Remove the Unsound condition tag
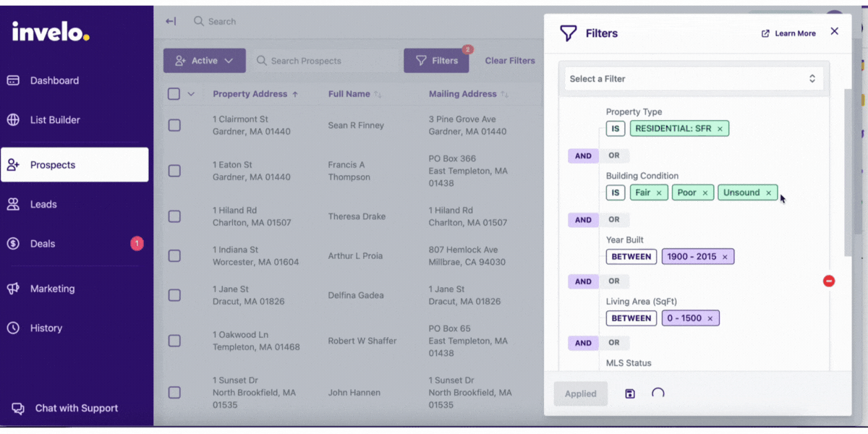Image resolution: width=868 pixels, height=434 pixels. (769, 193)
